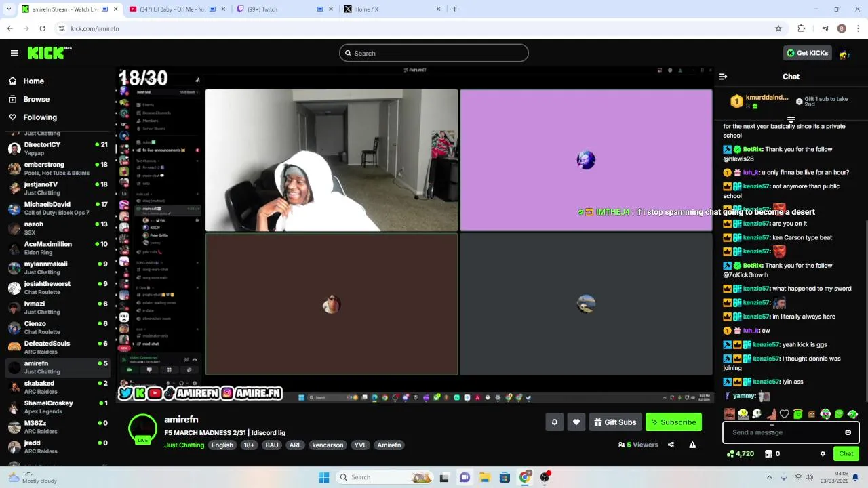Click the BAU tag
This screenshot has height=488, width=868.
click(272, 445)
